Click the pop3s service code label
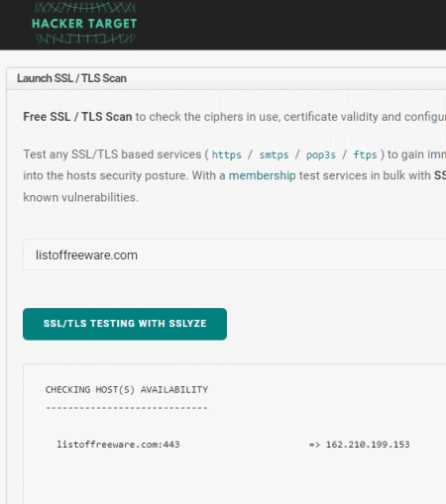 tap(321, 154)
